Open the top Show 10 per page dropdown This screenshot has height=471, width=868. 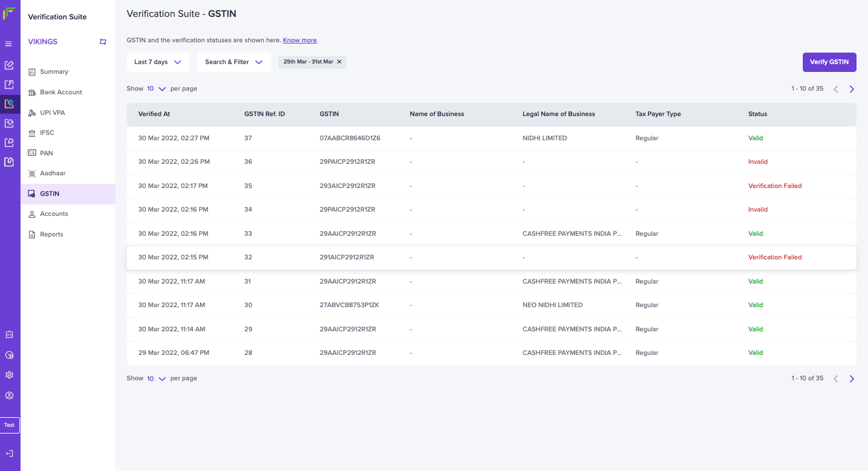(156, 89)
